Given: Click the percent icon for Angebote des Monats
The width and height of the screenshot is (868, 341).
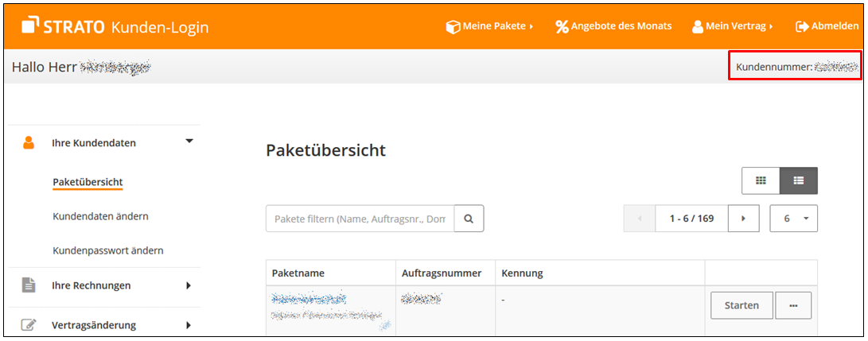Looking at the screenshot, I should pyautogui.click(x=562, y=26).
